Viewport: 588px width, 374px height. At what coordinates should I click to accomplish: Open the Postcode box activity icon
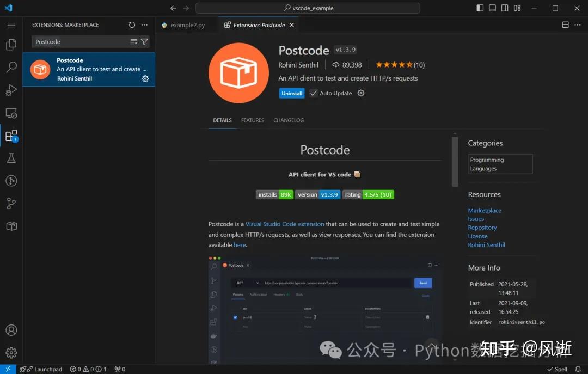pos(11,226)
